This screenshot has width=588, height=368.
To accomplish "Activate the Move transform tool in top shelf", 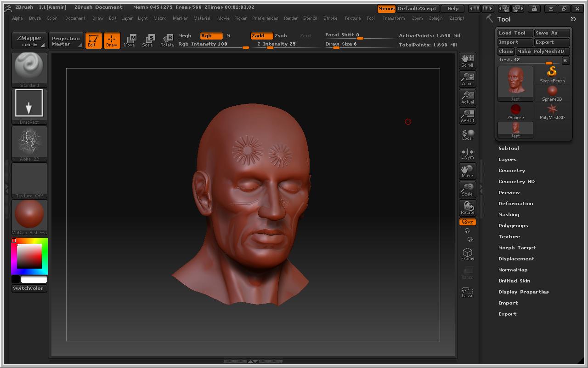I will click(130, 40).
